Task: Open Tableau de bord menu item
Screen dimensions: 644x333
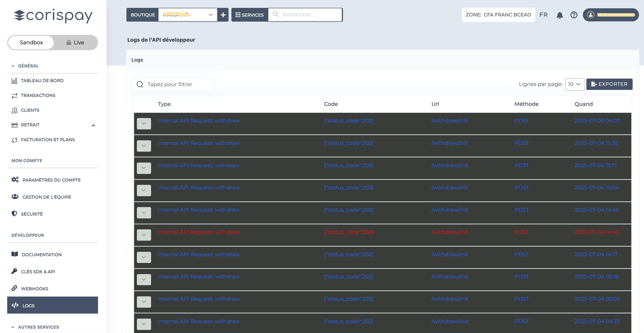Action: click(42, 81)
